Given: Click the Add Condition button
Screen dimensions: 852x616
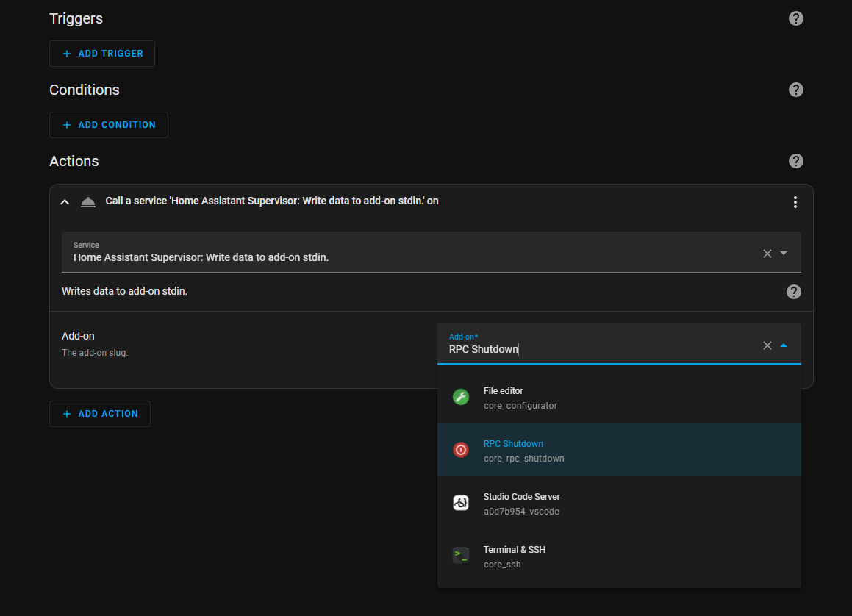Looking at the screenshot, I should 108,125.
